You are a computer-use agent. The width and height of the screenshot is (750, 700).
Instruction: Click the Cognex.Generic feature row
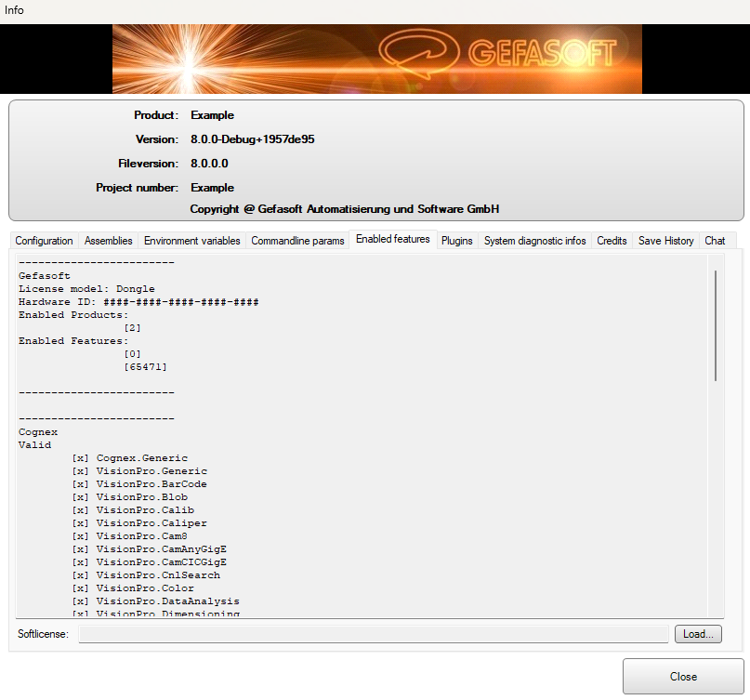click(129, 458)
